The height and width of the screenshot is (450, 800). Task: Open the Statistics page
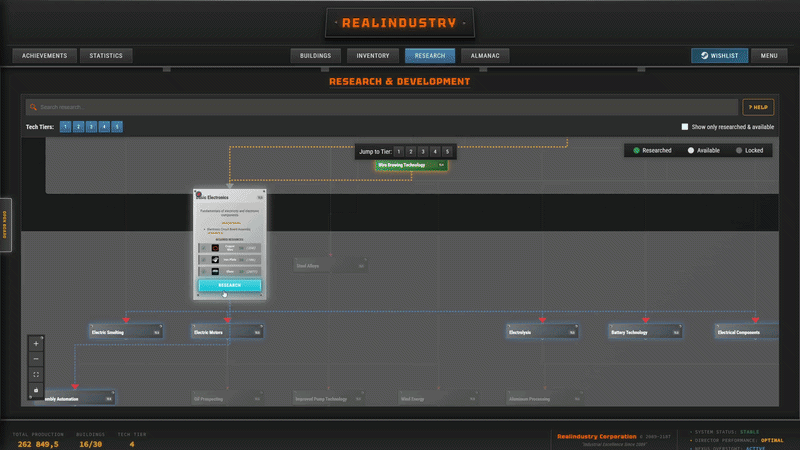tap(106, 56)
